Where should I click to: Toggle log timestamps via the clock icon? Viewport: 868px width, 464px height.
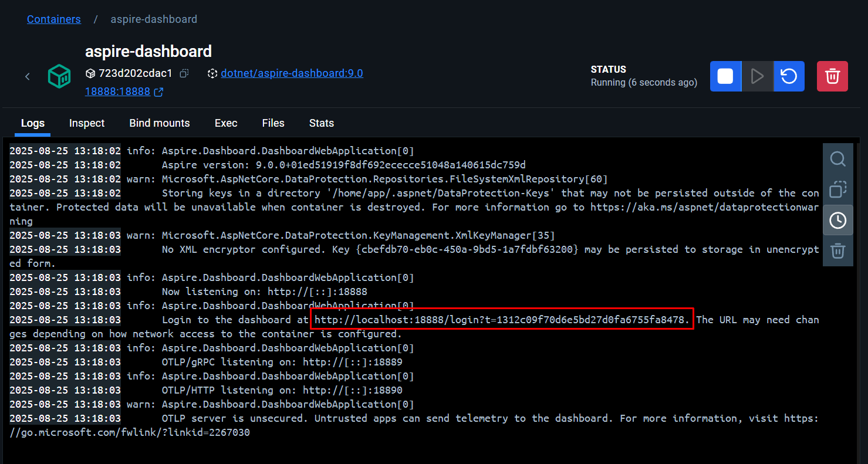tap(837, 219)
